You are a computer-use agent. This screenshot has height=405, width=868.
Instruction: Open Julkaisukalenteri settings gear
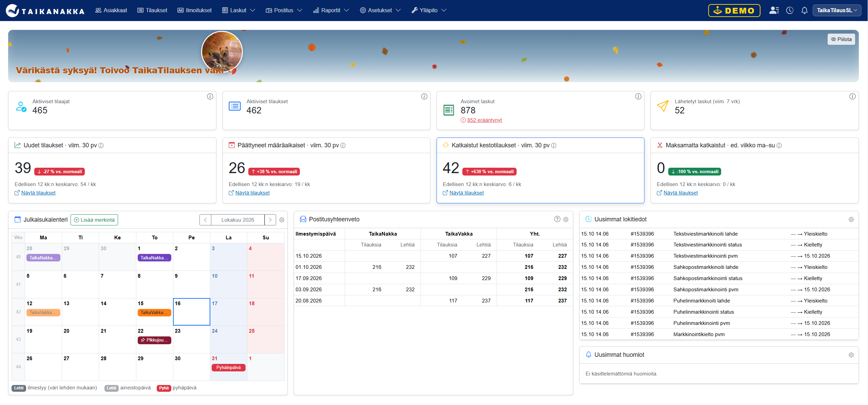coord(282,220)
